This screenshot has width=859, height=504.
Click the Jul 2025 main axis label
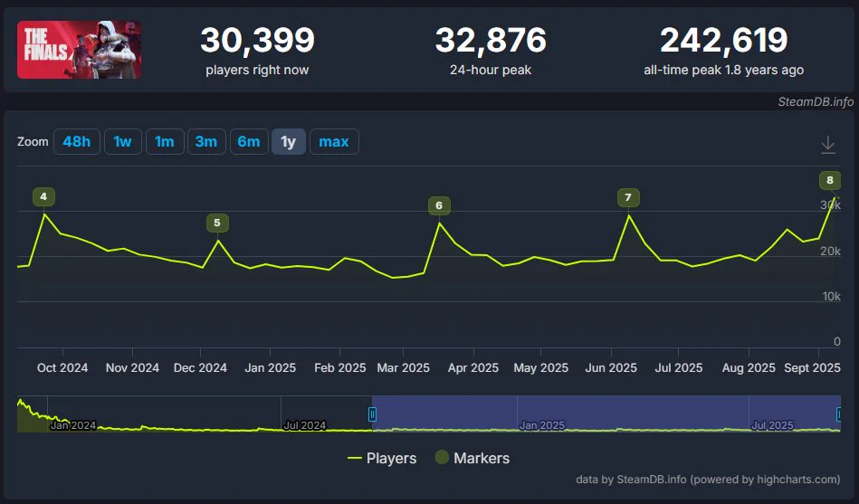click(679, 367)
